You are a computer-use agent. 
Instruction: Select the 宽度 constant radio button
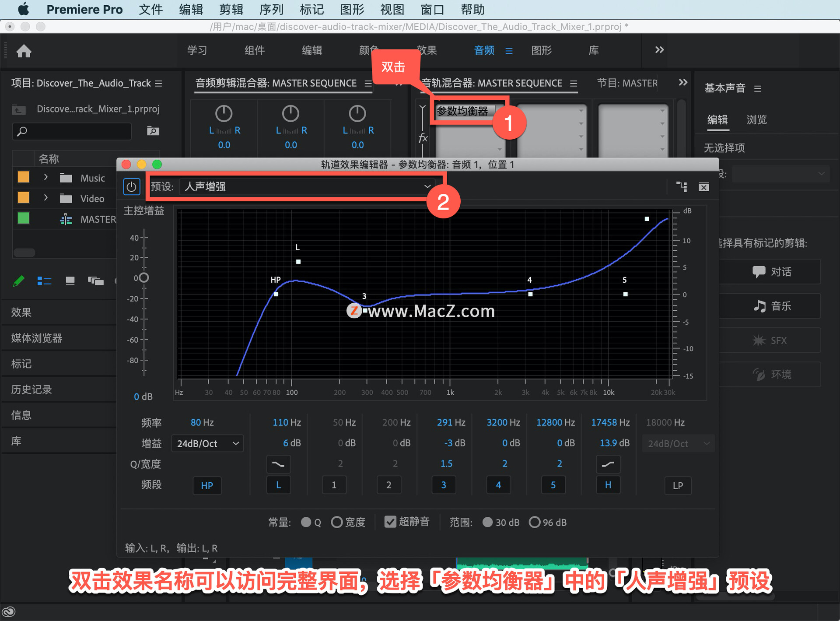click(x=336, y=522)
